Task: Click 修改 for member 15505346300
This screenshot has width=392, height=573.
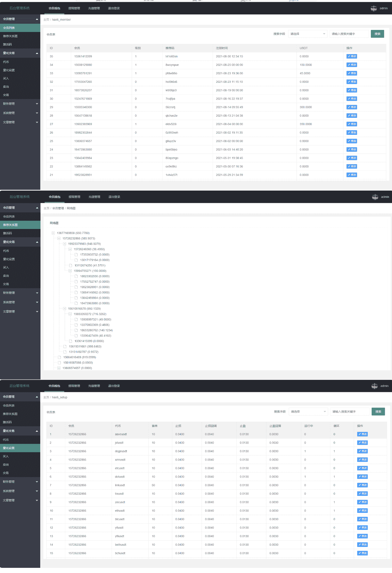Action: pos(352,107)
